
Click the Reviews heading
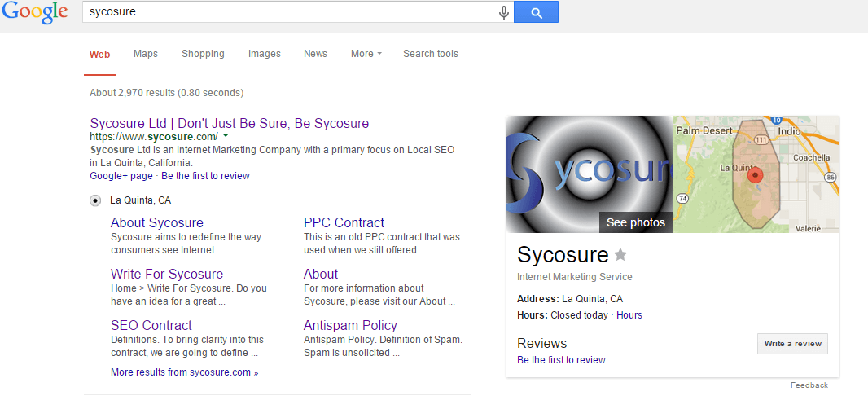(542, 343)
